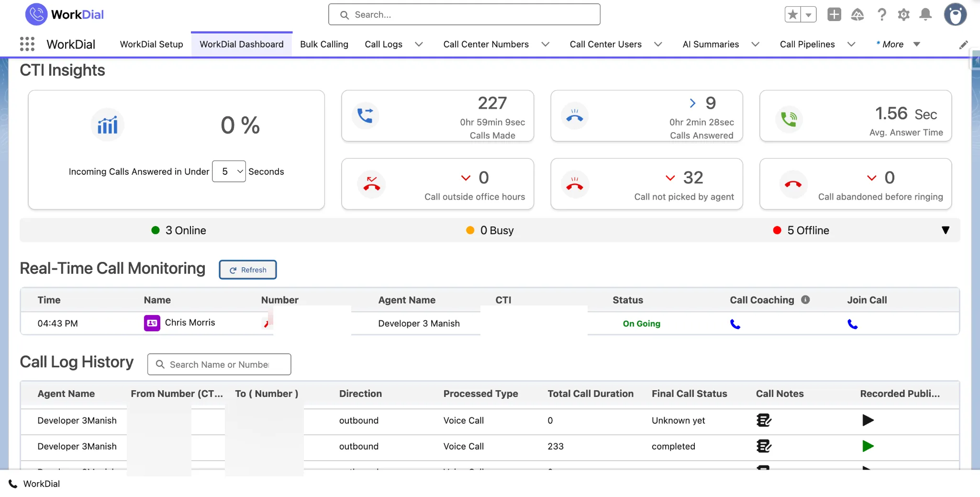Screen dimensions: 980x497
Task: Click the 0 Busy status indicator
Action: point(490,230)
